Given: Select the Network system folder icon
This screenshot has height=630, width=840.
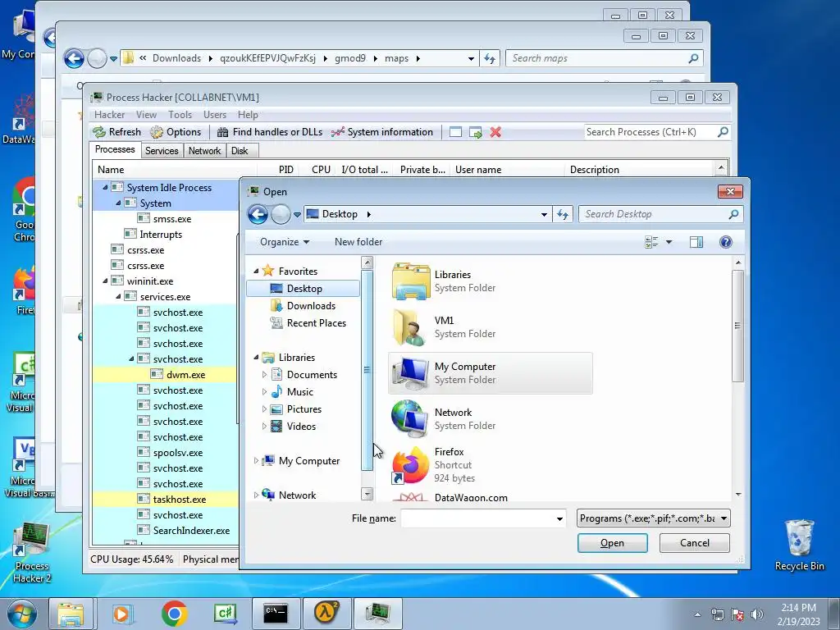Looking at the screenshot, I should click(x=411, y=418).
